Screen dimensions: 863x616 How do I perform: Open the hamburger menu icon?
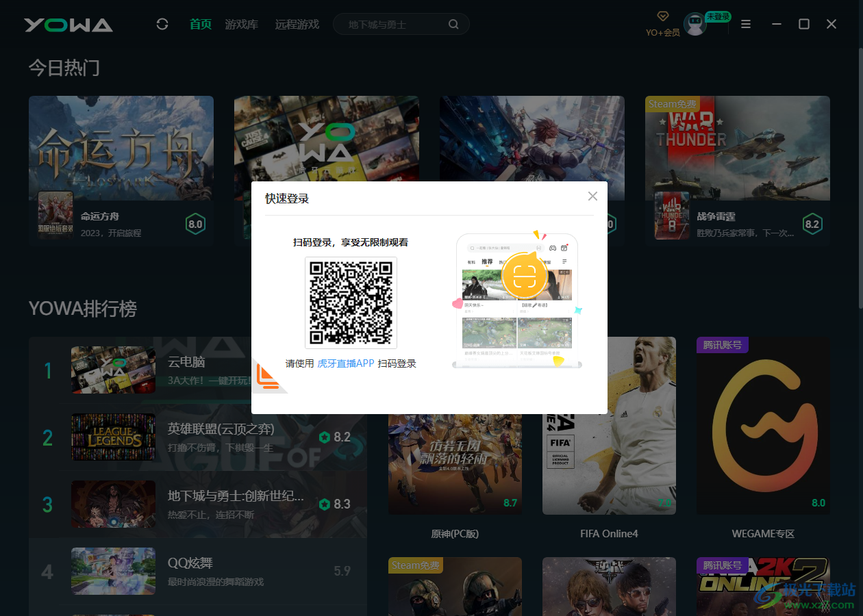(746, 25)
